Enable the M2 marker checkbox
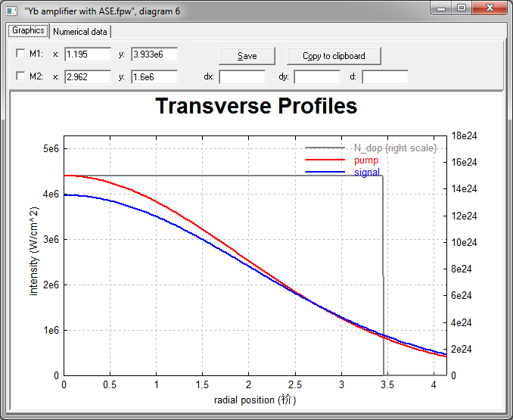The image size is (513, 420). pyautogui.click(x=20, y=76)
